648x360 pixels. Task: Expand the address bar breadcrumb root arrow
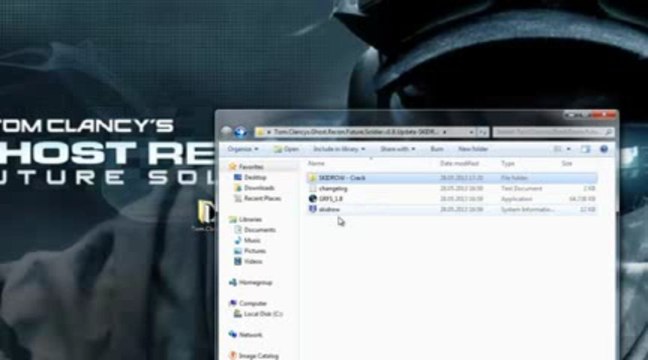(269, 132)
